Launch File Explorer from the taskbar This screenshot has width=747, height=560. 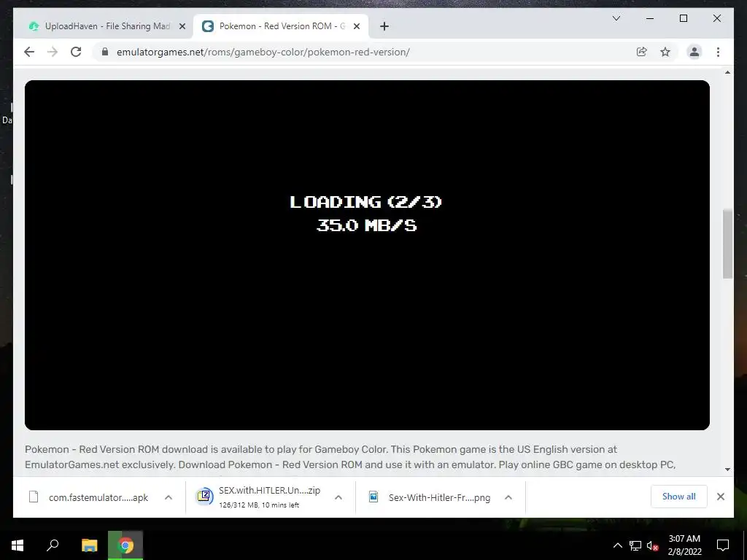point(89,545)
